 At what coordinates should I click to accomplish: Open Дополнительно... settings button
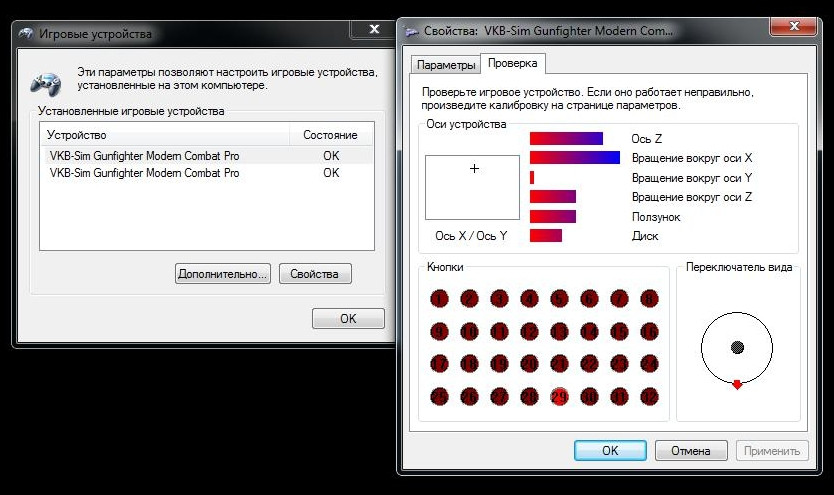[x=222, y=274]
